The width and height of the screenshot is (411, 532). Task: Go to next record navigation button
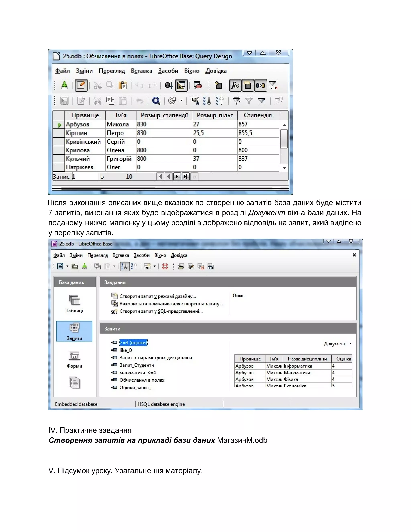[x=177, y=177]
